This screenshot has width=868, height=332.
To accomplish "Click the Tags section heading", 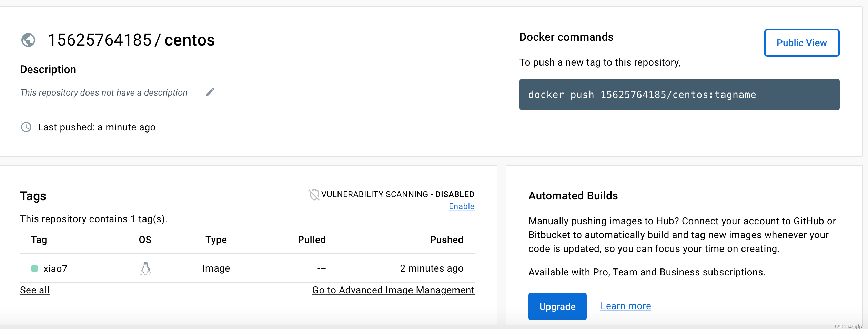I will (x=33, y=196).
